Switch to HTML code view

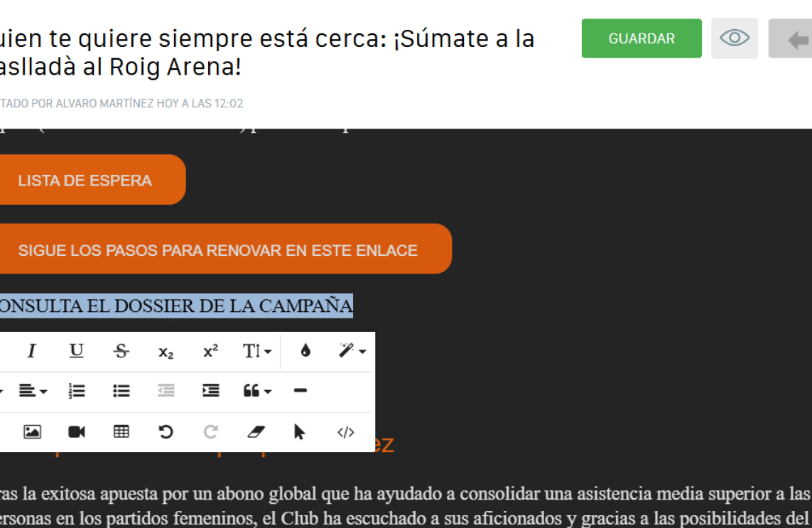345,432
